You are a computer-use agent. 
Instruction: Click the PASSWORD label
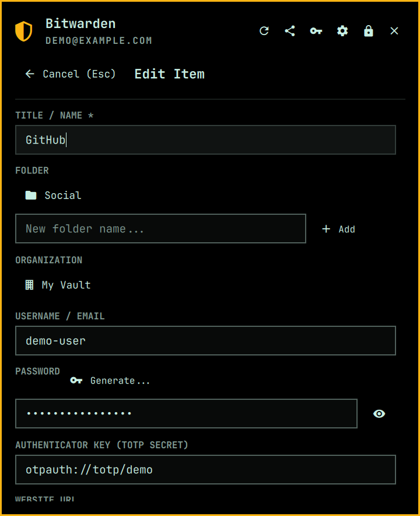[x=37, y=372]
